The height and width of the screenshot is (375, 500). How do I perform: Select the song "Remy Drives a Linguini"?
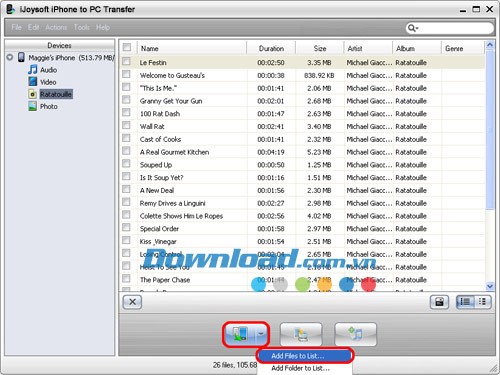point(173,203)
